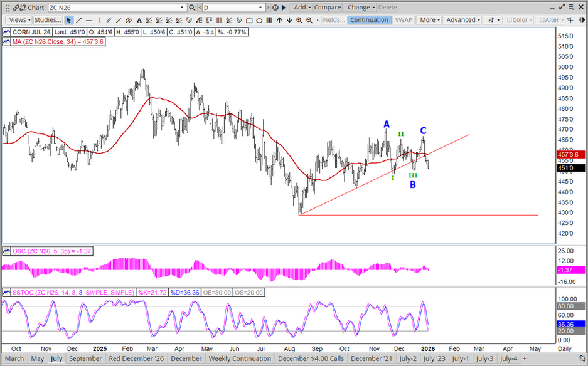Step to previous interval with left chevron
Image resolution: width=588 pixels, height=366 pixels.
pos(199,8)
